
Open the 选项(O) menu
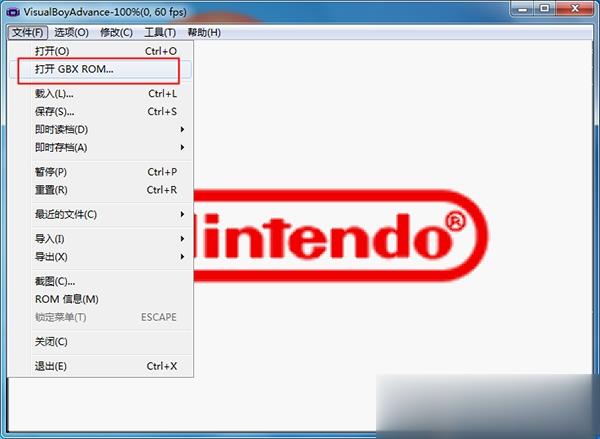tap(72, 33)
